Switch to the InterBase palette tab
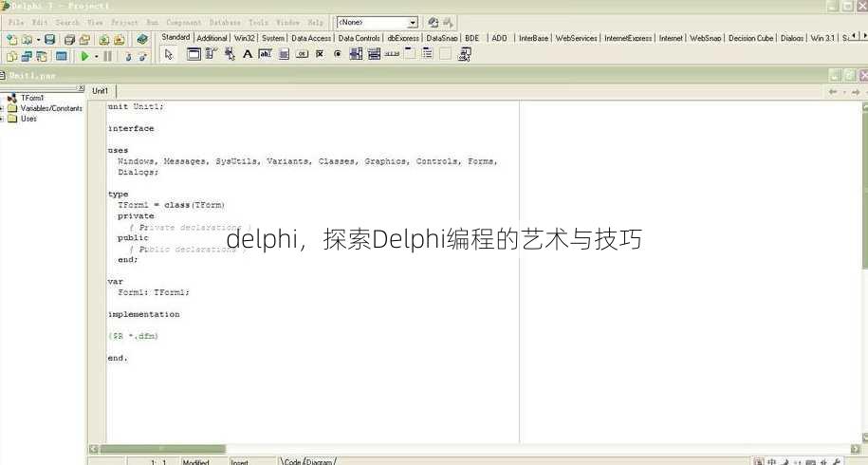The height and width of the screenshot is (465, 868). click(534, 38)
